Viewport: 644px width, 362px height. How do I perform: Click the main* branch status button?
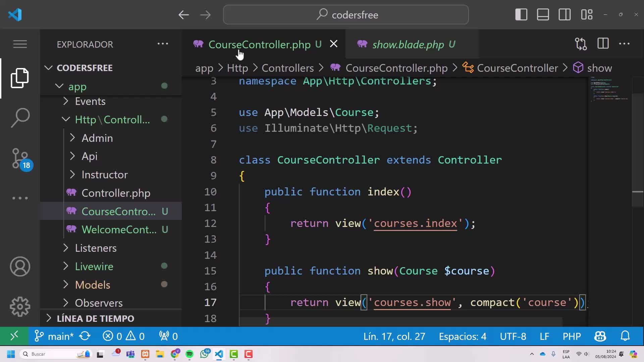pyautogui.click(x=54, y=336)
